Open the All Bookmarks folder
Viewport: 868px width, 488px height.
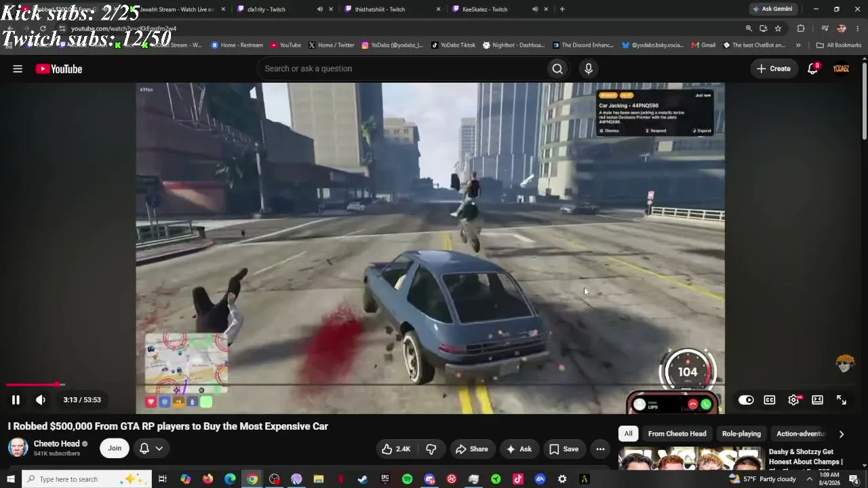[x=839, y=45]
